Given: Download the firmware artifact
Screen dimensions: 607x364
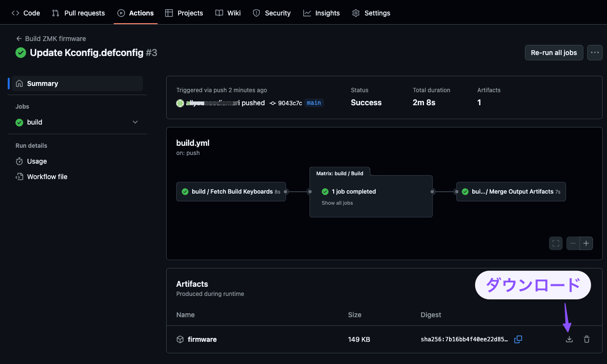Looking at the screenshot, I should coord(569,339).
